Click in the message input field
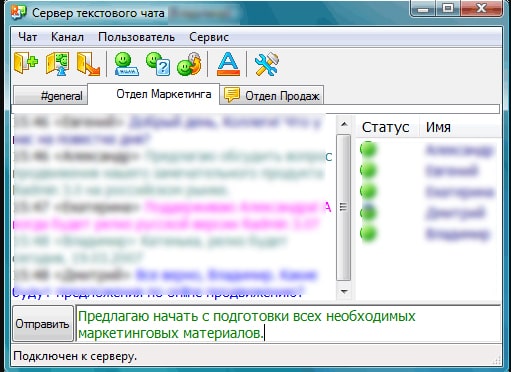 (x=289, y=324)
